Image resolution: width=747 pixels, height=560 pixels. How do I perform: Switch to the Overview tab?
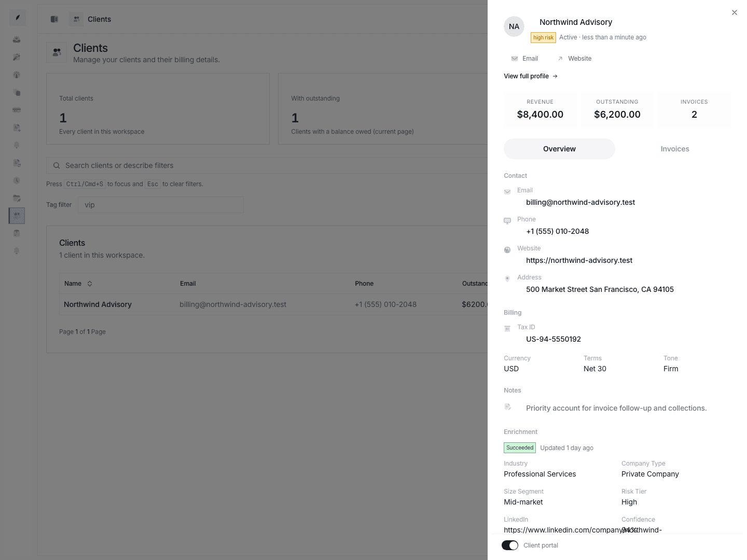tap(559, 149)
